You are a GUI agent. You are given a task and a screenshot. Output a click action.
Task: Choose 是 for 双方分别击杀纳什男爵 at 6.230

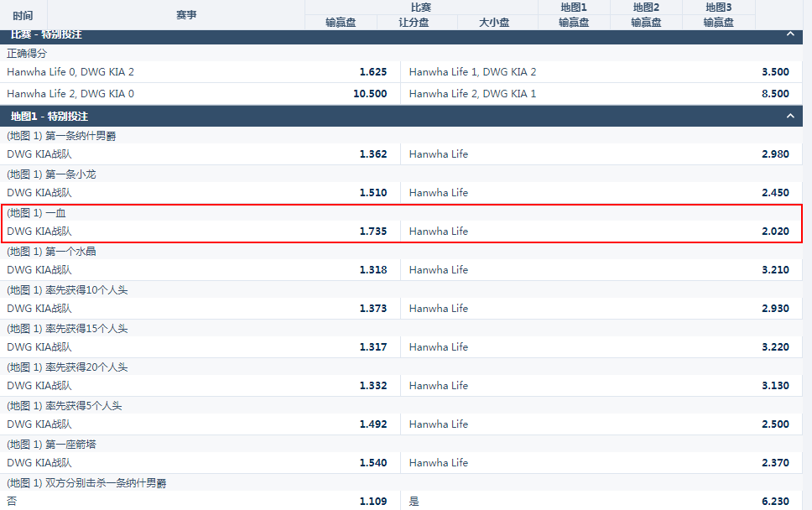(x=599, y=501)
